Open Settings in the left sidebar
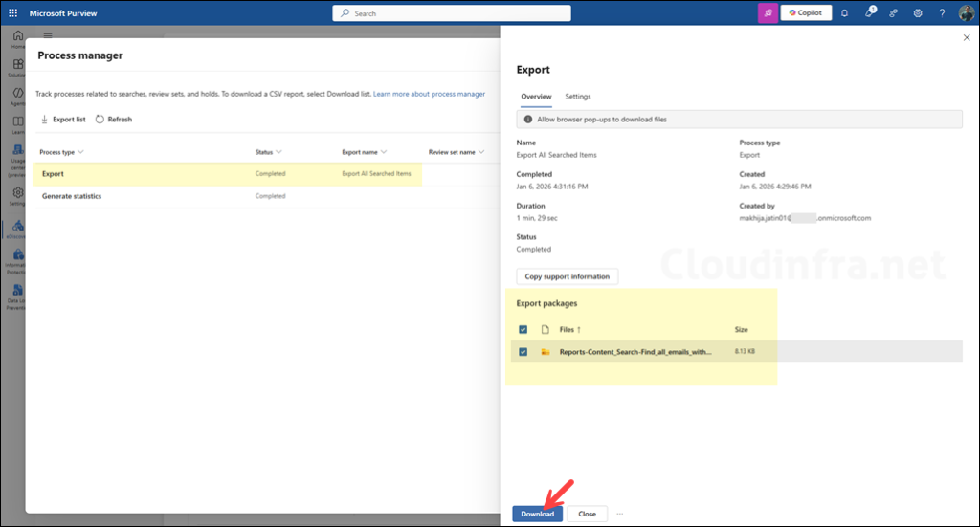Screen dimensions: 980x527 [x=18, y=196]
